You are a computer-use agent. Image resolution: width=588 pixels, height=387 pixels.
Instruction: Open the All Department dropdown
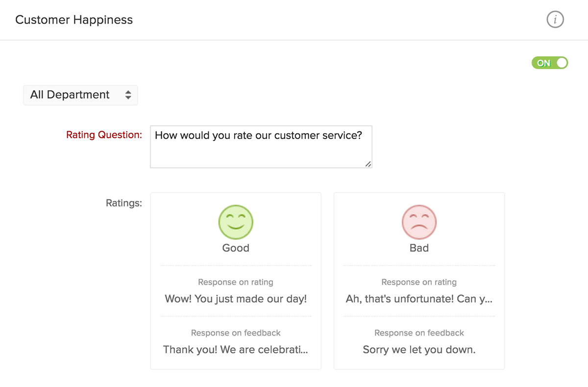coord(80,95)
